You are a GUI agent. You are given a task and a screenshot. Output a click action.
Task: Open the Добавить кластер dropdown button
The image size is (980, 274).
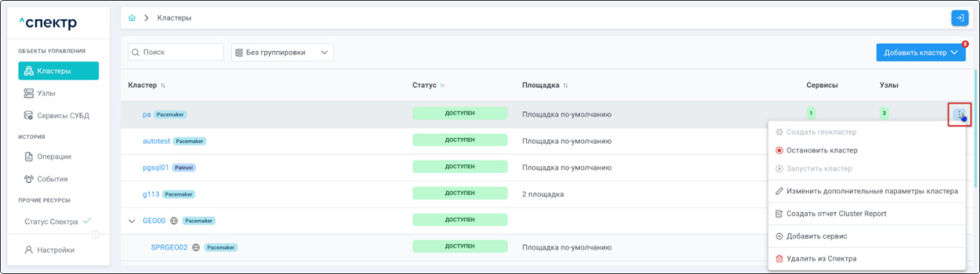tap(920, 53)
